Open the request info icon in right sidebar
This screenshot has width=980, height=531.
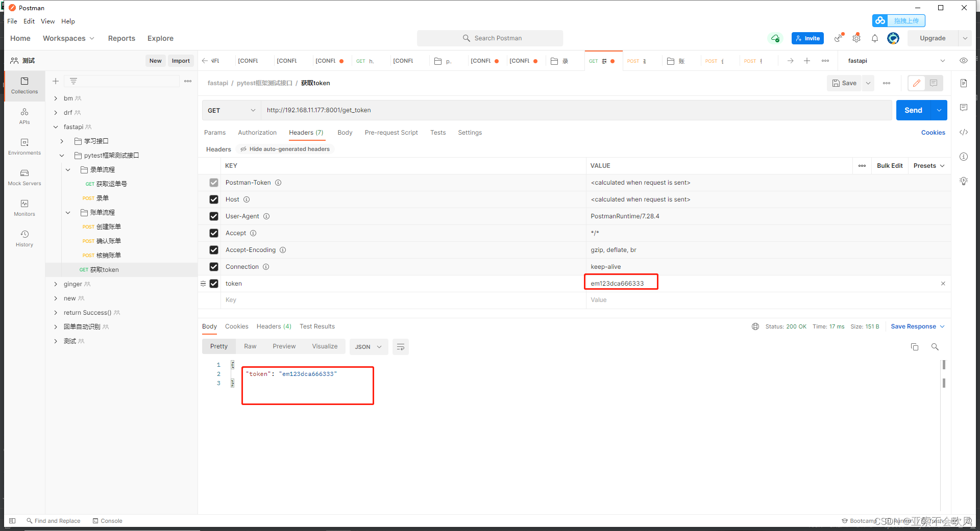(x=964, y=157)
